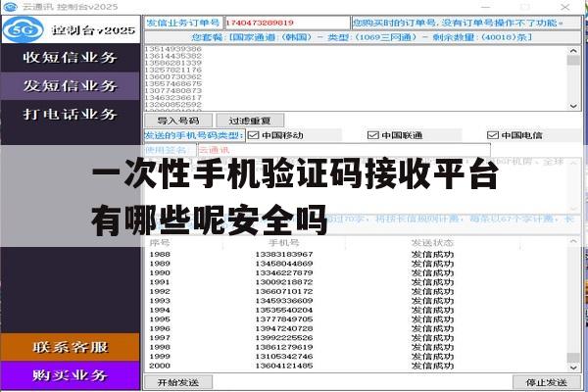
Task: Select phone number 13861279619
Action: (284, 347)
